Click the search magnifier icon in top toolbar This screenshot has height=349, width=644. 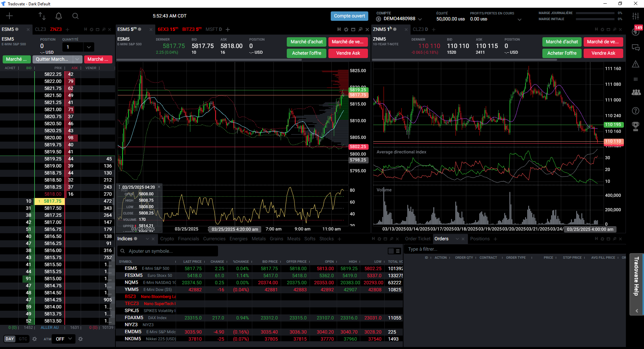coord(75,16)
